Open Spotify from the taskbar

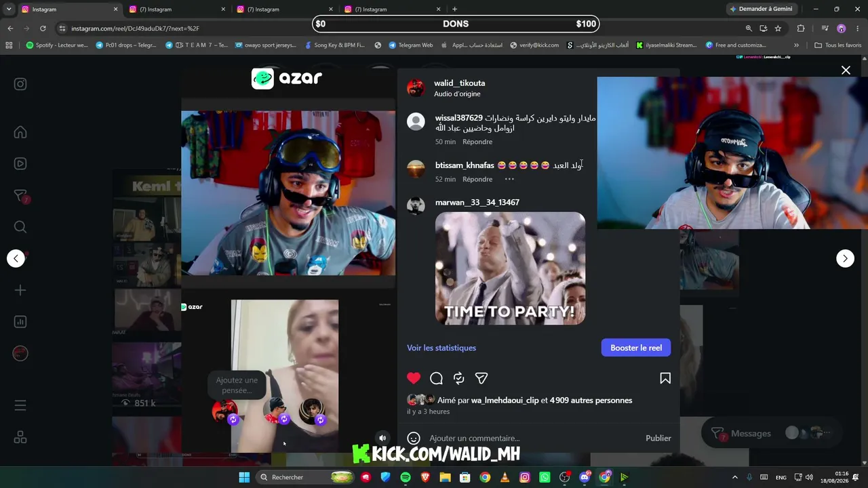coord(406,477)
